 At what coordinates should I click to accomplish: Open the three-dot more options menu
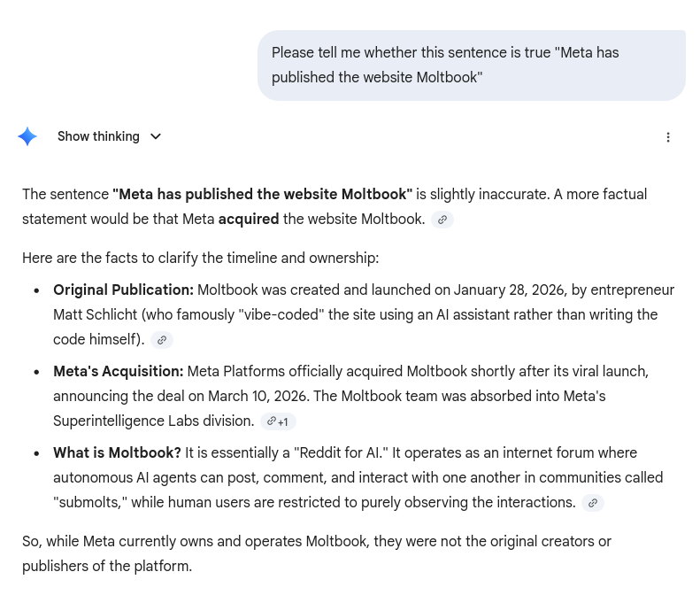click(x=668, y=137)
